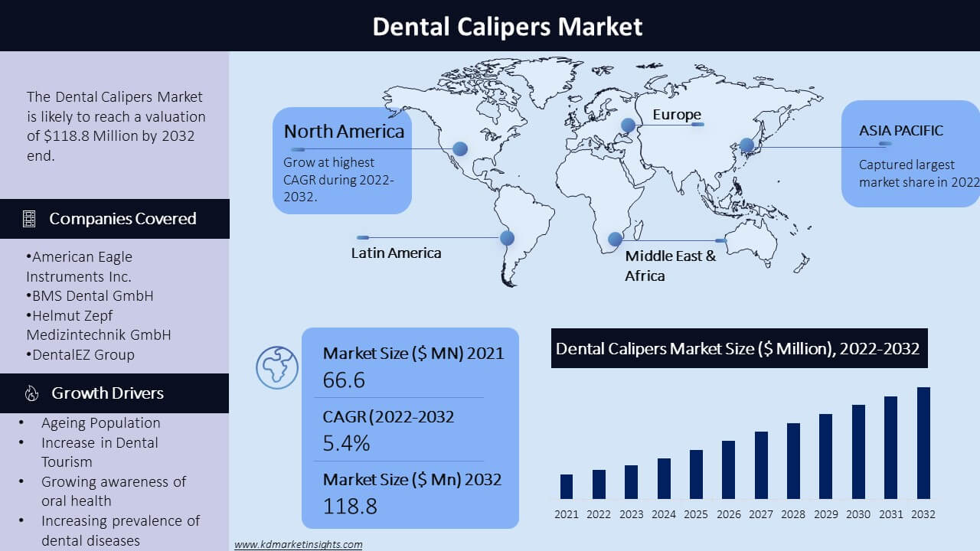Click the Latin America map marker dot
The width and height of the screenshot is (980, 551).
(507, 238)
